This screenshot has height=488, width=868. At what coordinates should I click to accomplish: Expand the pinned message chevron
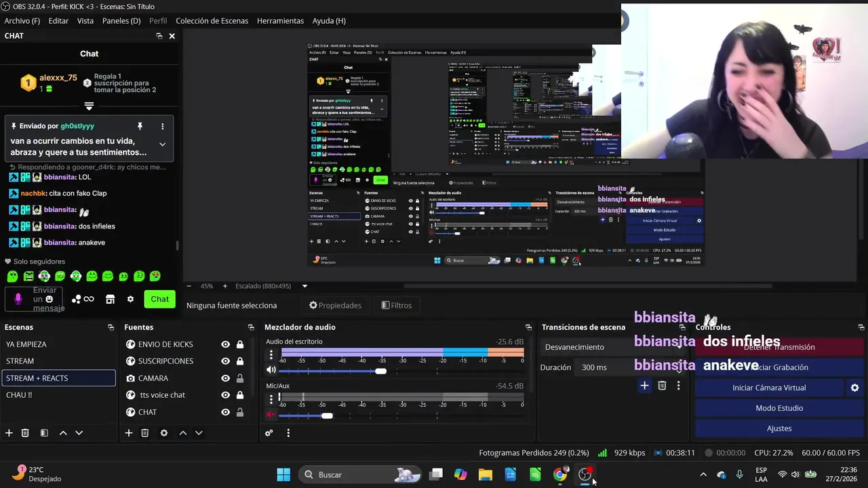(x=162, y=144)
